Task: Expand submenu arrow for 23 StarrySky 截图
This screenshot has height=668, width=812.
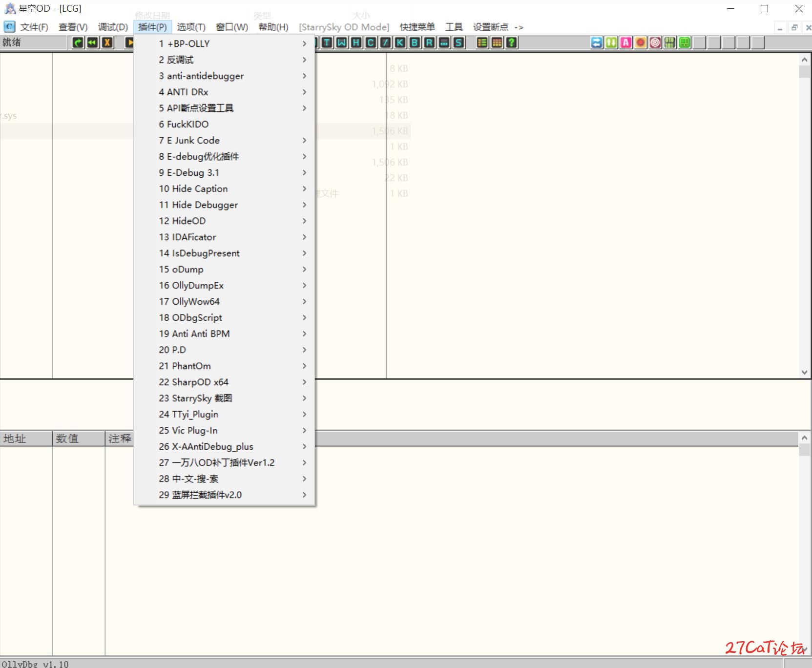Action: [304, 398]
